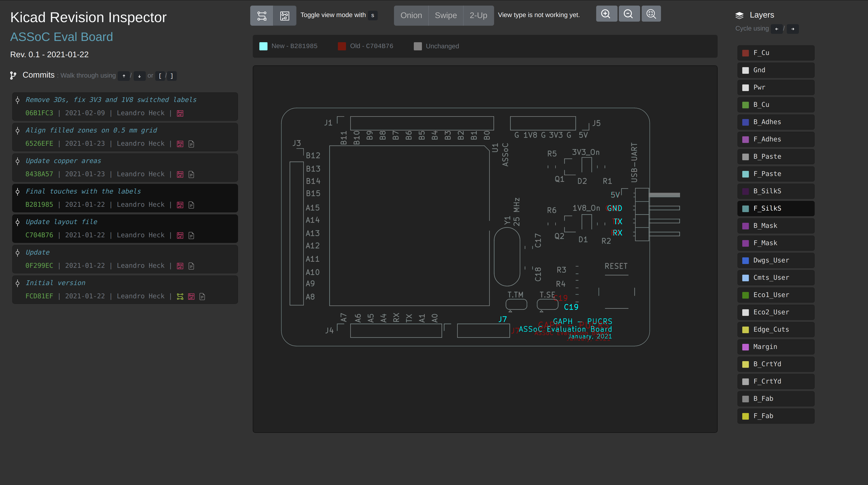The width and height of the screenshot is (868, 485).
Task: Select the Swipe view type
Action: [x=446, y=16]
